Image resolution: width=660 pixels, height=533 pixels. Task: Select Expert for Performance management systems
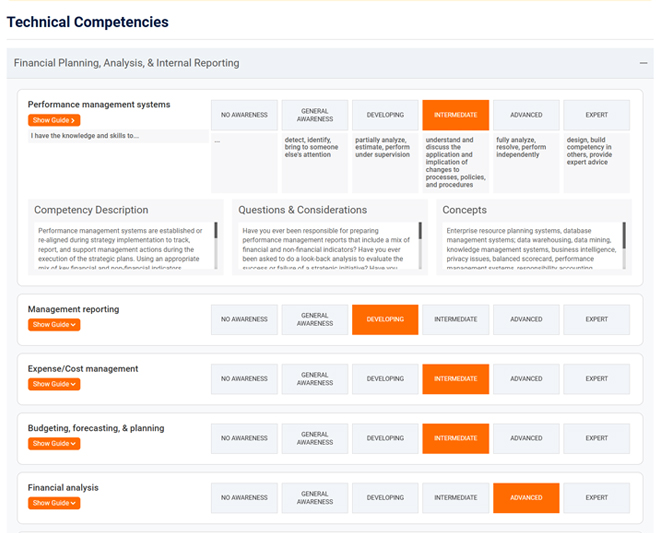click(x=596, y=115)
